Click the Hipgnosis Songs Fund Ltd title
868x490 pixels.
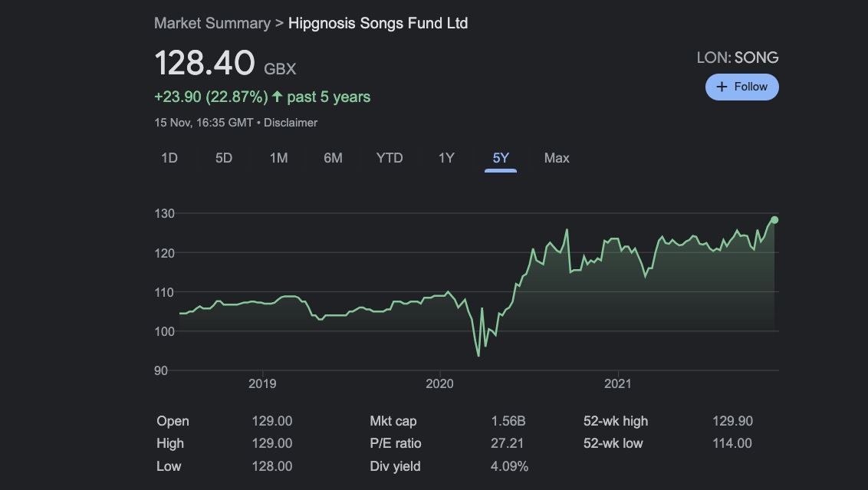[378, 23]
